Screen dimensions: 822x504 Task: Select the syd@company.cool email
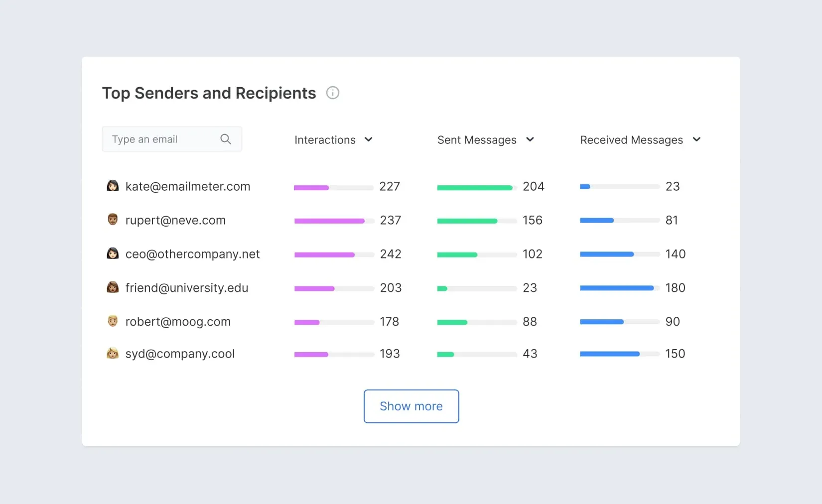(180, 354)
